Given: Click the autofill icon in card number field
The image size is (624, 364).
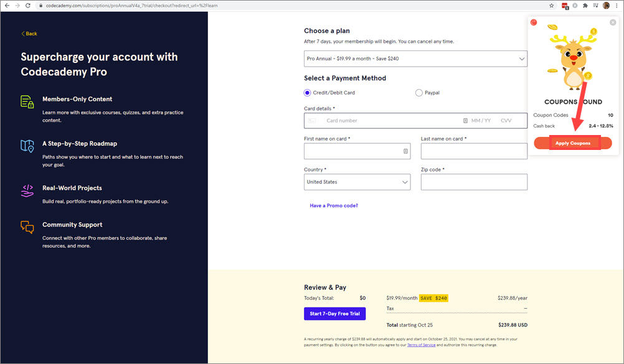Looking at the screenshot, I should 465,121.
